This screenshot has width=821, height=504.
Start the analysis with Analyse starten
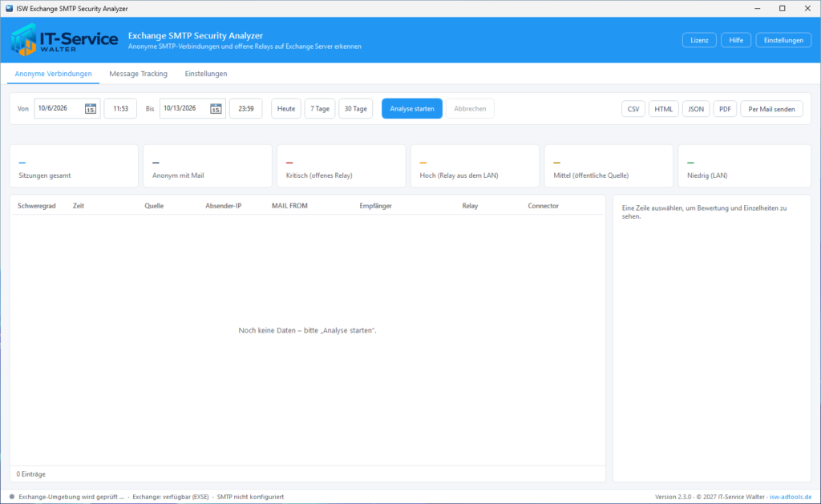[x=412, y=109]
